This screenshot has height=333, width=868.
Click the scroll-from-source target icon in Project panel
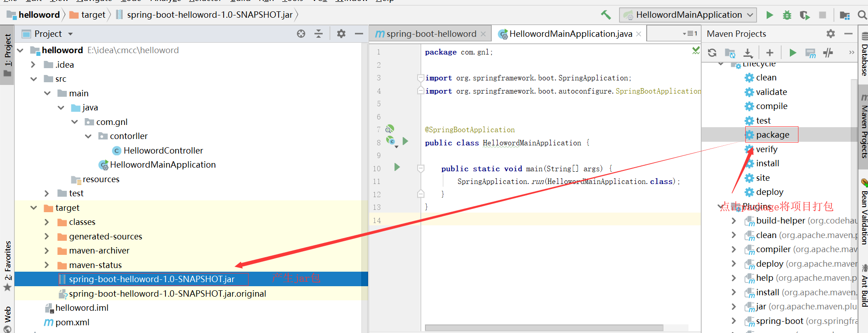301,34
